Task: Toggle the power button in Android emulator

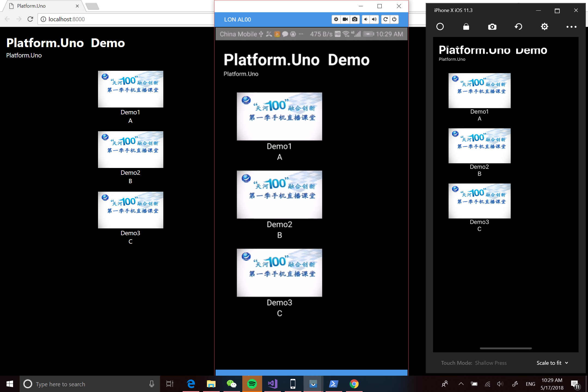Action: (394, 19)
